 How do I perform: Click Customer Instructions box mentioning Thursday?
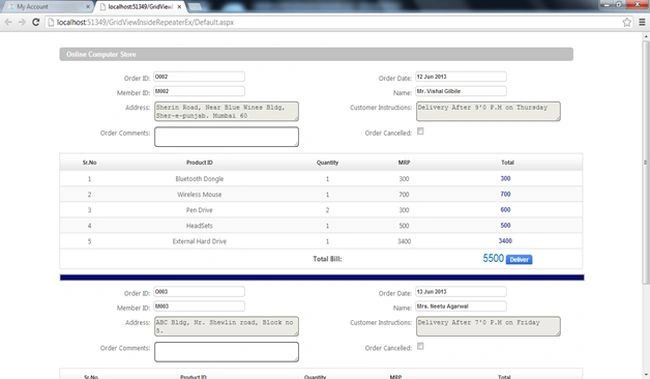(x=488, y=112)
